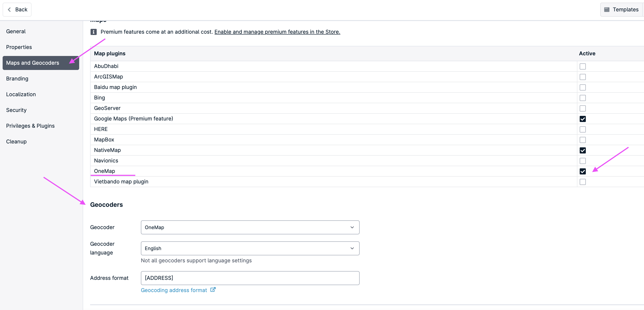Click inside the Address format input field

[x=250, y=278]
